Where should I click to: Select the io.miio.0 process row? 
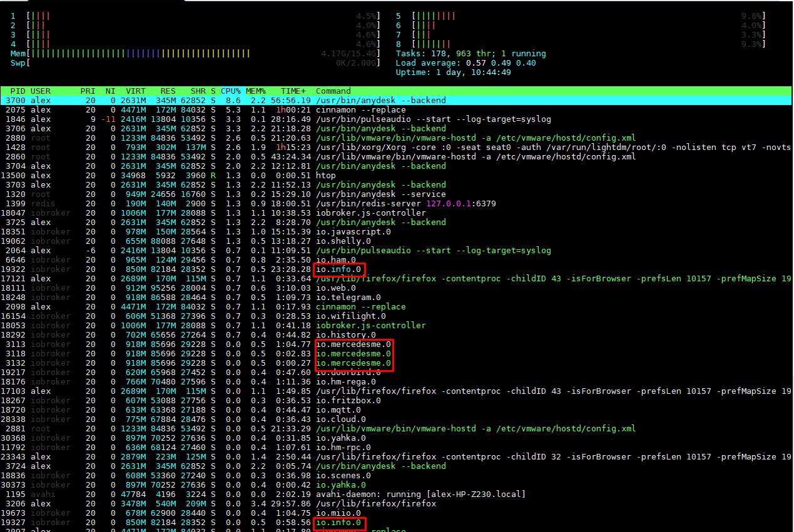tap(396, 513)
